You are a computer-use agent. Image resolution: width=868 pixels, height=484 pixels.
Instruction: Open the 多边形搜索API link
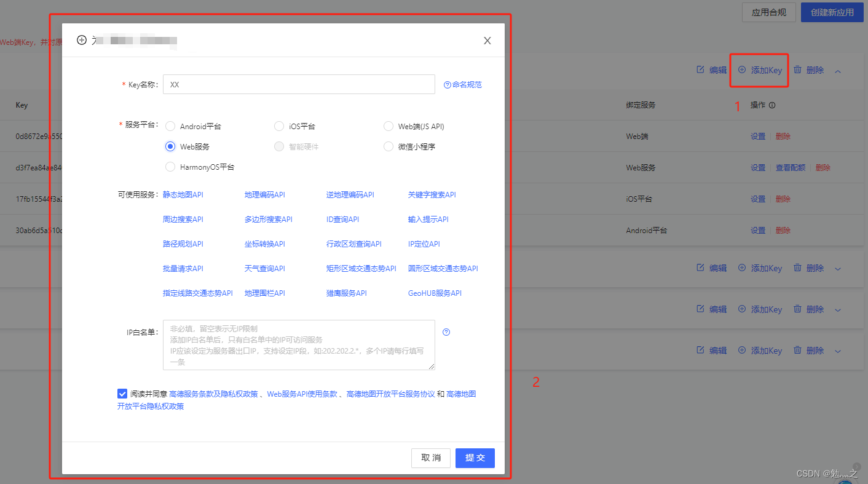click(269, 219)
